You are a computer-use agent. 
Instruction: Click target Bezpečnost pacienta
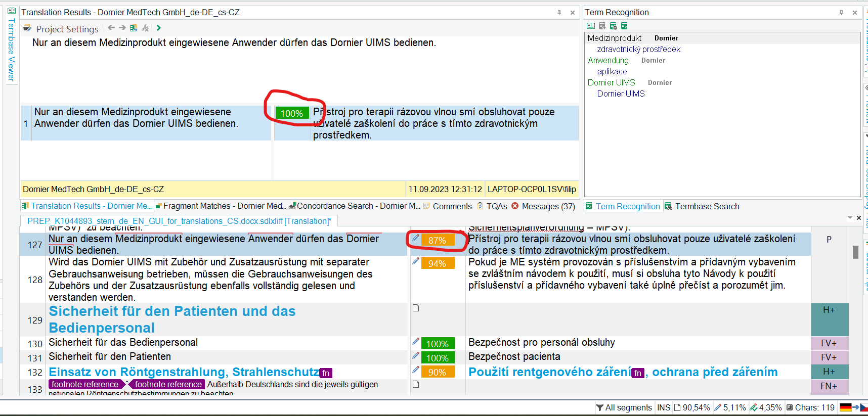point(514,356)
